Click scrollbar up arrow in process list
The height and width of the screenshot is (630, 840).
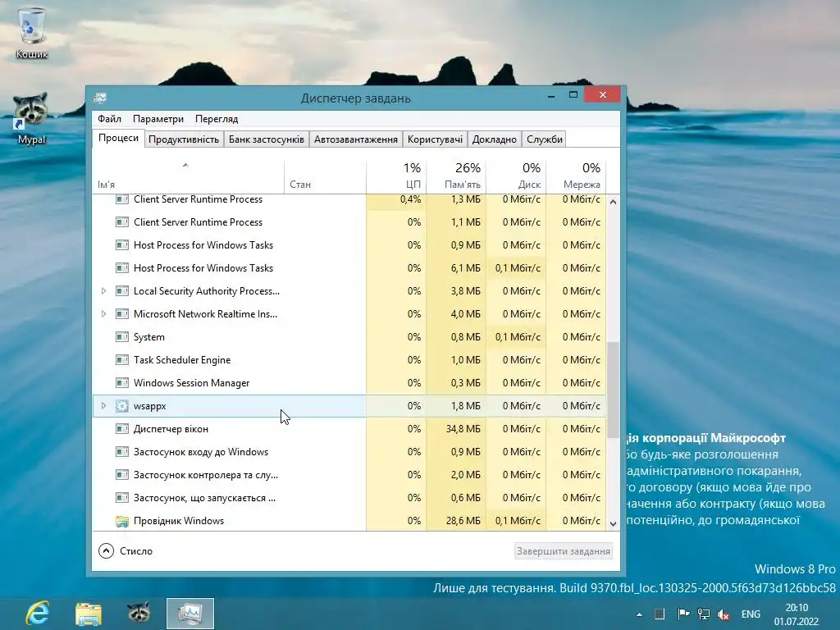pos(614,203)
